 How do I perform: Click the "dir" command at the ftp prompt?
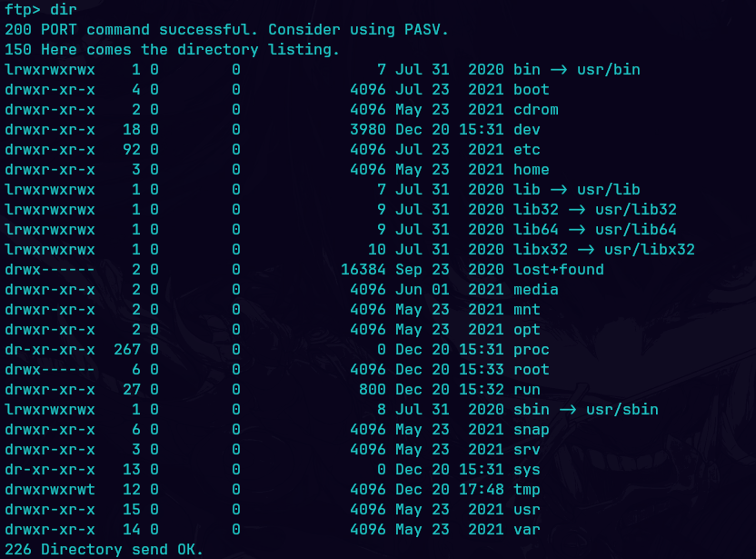(x=63, y=10)
